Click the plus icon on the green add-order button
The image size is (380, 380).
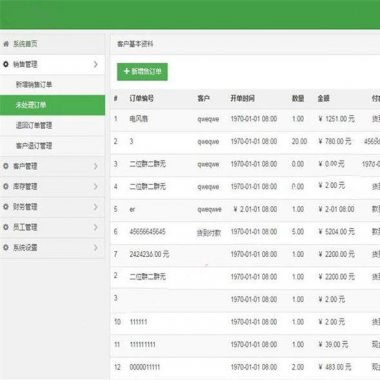pyautogui.click(x=127, y=71)
